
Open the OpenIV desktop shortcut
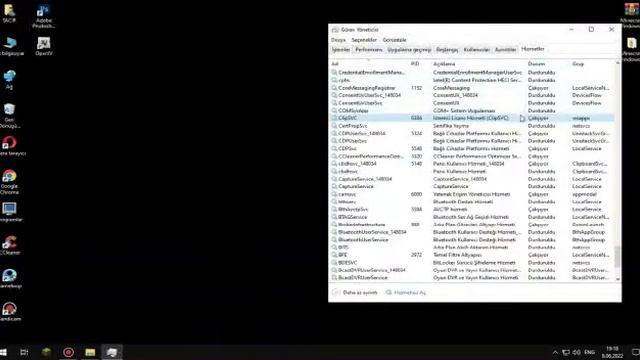point(43,46)
